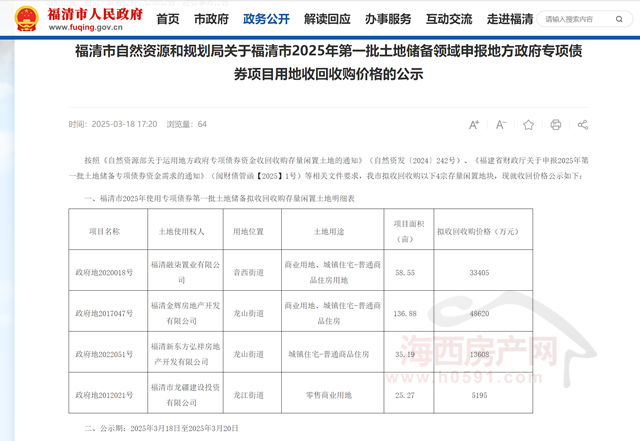Click the 浏览量: 64 view count
The image size is (640, 441).
[x=187, y=124]
